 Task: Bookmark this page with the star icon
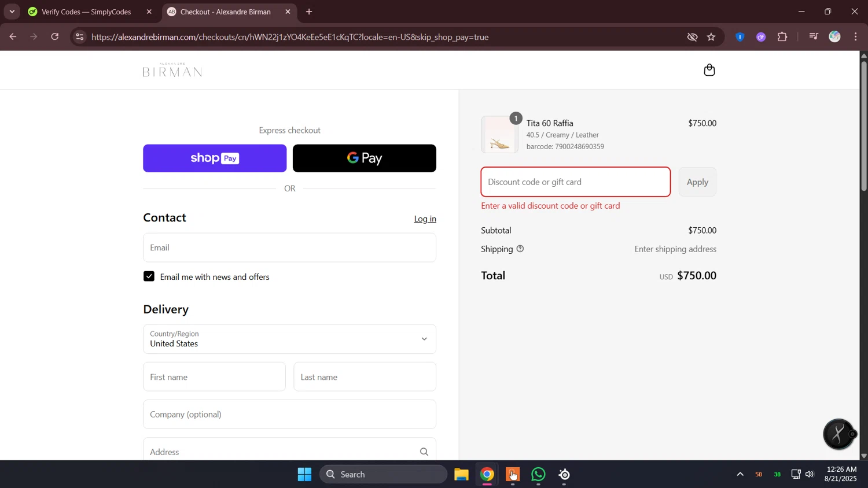(711, 37)
